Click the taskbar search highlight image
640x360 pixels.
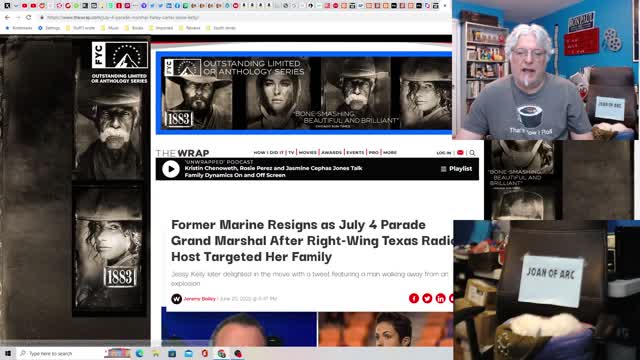(x=117, y=353)
